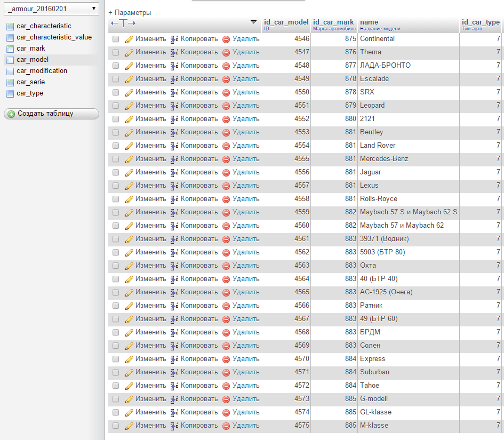Click the table icon beside car_type
This screenshot has width=504, height=440.
click(10, 94)
